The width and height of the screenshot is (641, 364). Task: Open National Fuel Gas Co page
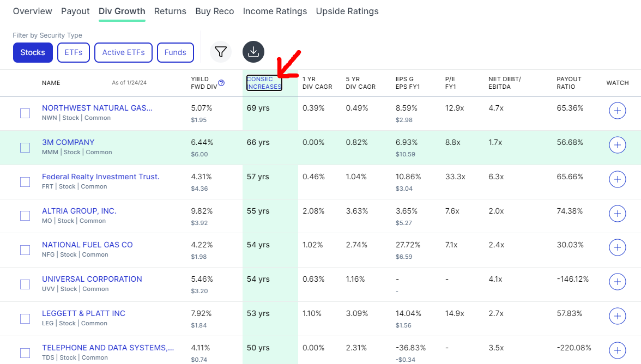(x=87, y=245)
